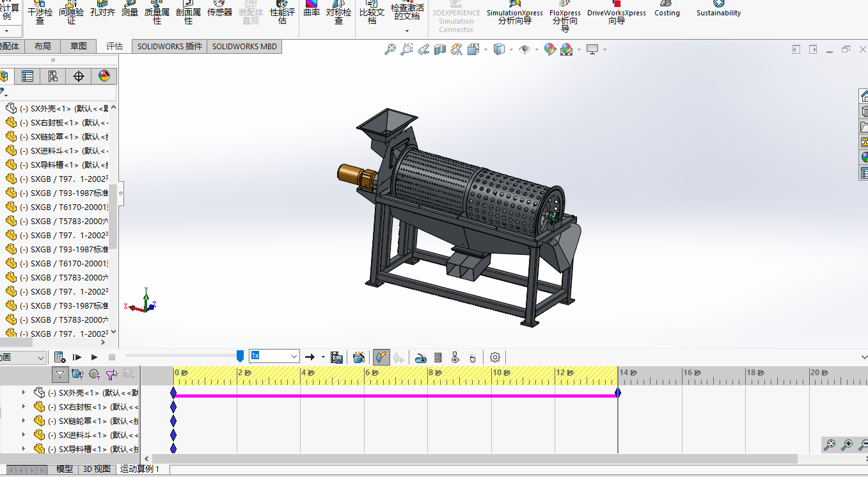The width and height of the screenshot is (868, 477).
Task: Click the Apply Scene icon
Action: tap(566, 49)
